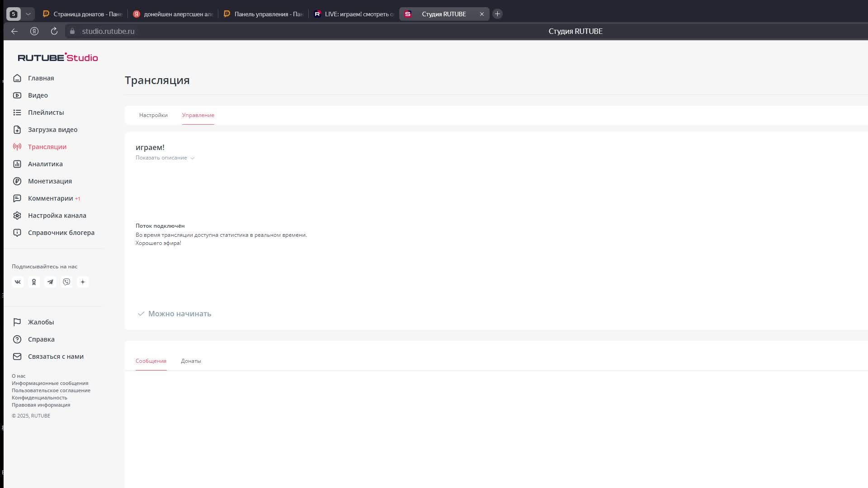Open Правовая информация footer link
The image size is (868, 488).
[x=41, y=405]
